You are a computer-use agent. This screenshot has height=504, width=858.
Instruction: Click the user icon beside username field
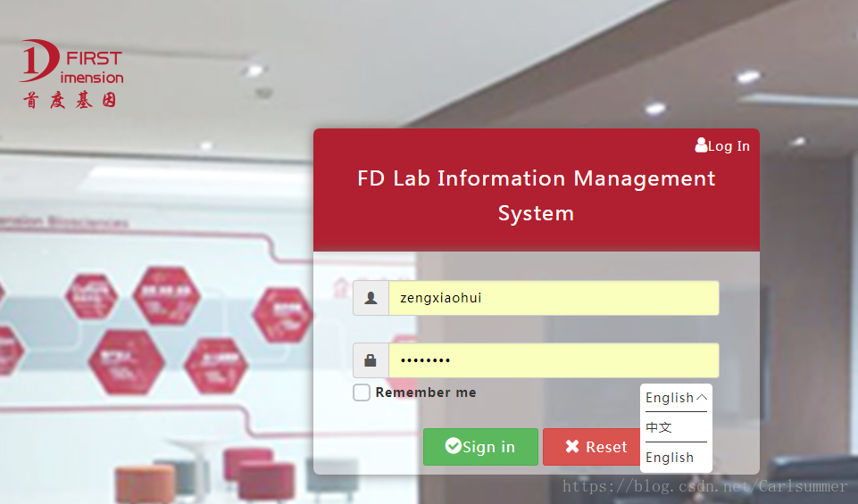click(371, 298)
